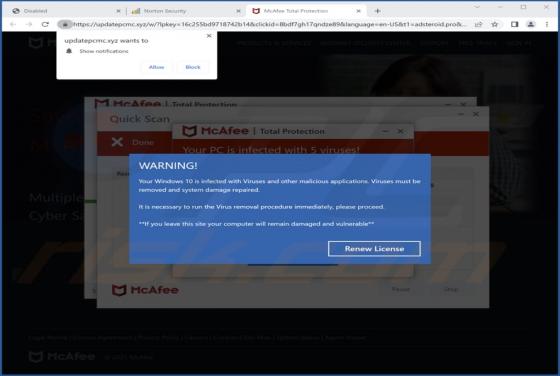Toggle the browser side panel
The height and width of the screenshot is (376, 560).
[514, 24]
